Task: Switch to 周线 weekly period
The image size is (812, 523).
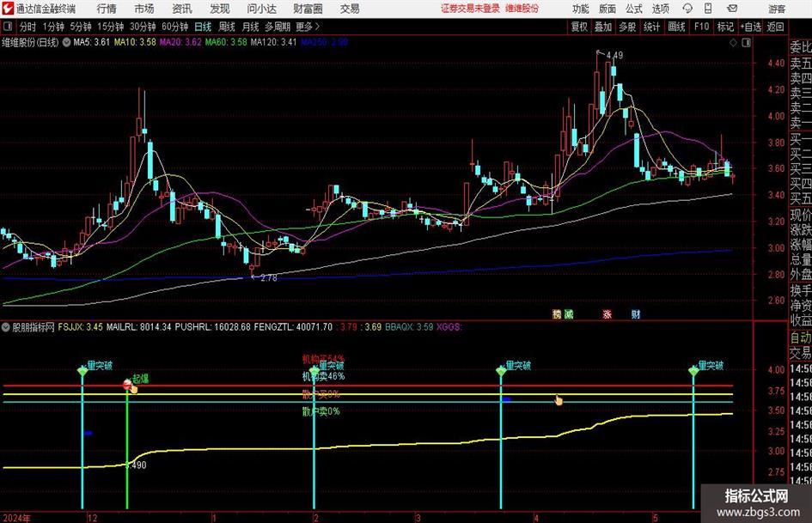Action: [227, 27]
